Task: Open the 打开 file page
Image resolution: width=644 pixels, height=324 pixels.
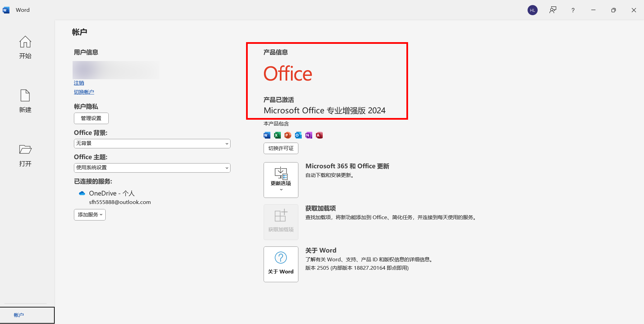Action: pyautogui.click(x=25, y=155)
